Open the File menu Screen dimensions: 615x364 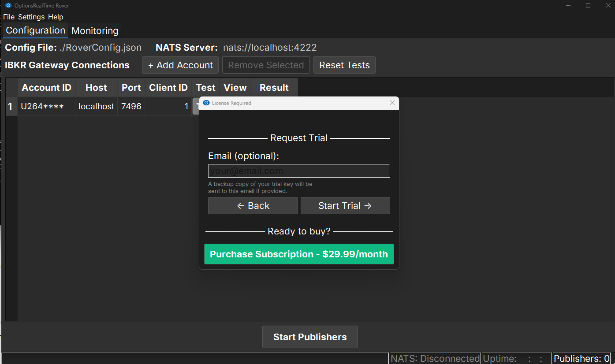(x=9, y=17)
